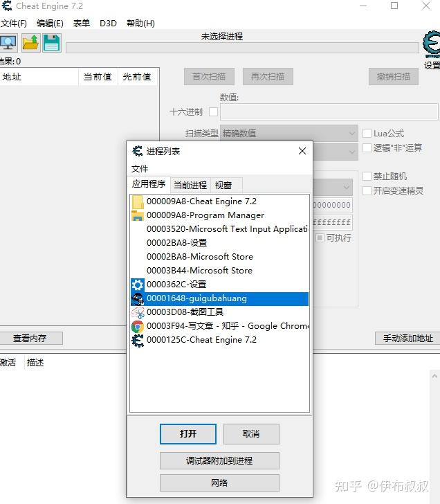Click the address list scrollbar up arrow
This screenshot has height=504, width=440.
434,376
